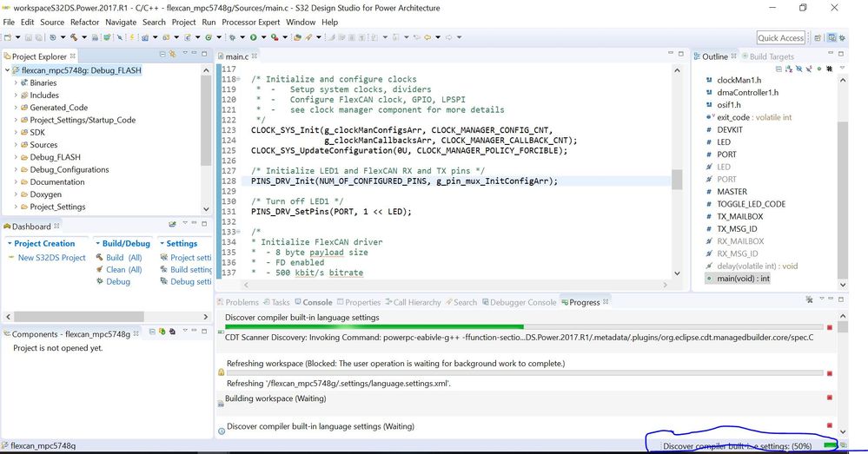Open the File menu
The height and width of the screenshot is (454, 868).
click(9, 22)
